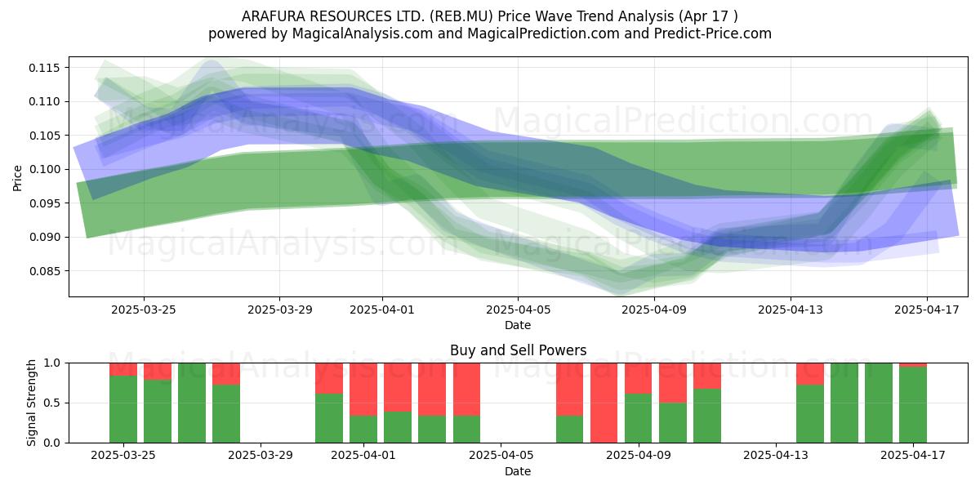Viewport: 980px width, 490px height.
Task: Click the buy/sell bar above 2025-04-09
Action: point(638,403)
